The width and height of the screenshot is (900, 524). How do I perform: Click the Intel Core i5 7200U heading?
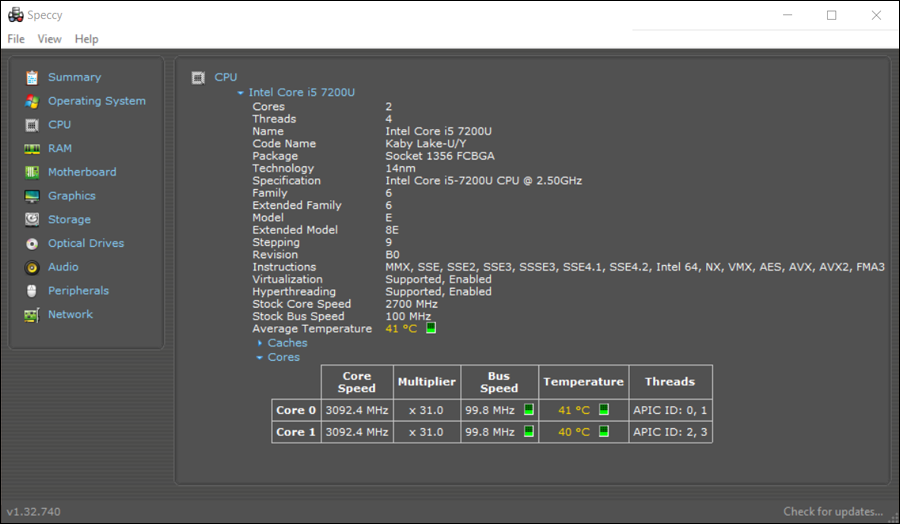(x=302, y=92)
